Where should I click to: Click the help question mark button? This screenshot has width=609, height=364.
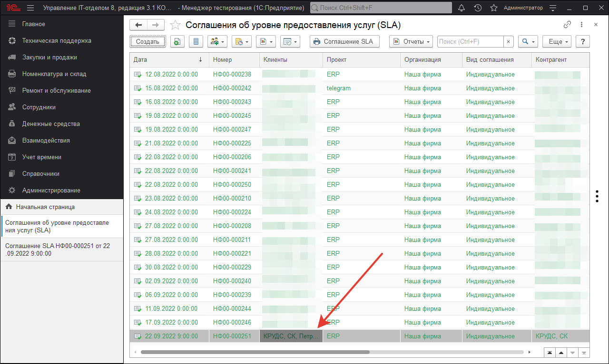582,42
